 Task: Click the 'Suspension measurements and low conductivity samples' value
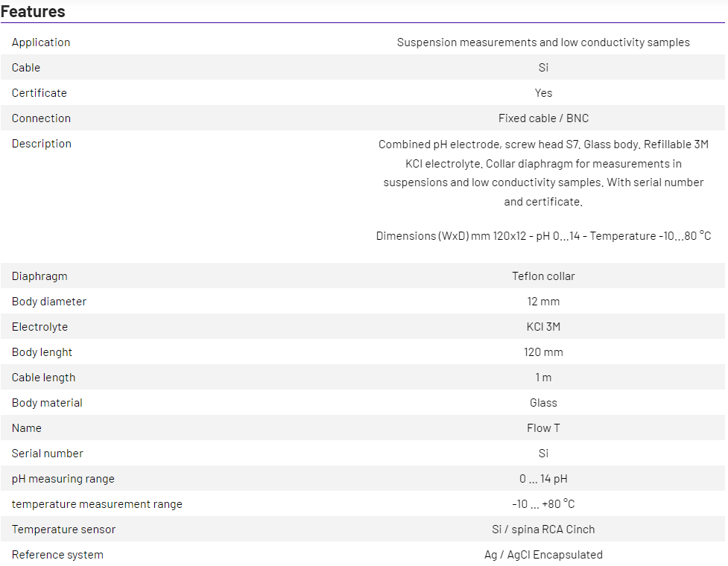[x=543, y=42]
